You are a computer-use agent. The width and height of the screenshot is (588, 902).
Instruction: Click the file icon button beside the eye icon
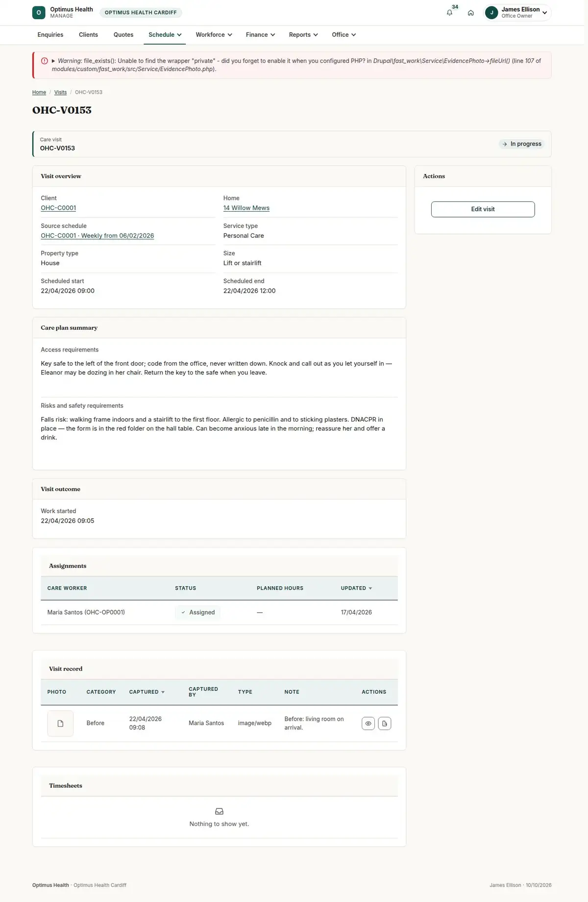(x=385, y=724)
